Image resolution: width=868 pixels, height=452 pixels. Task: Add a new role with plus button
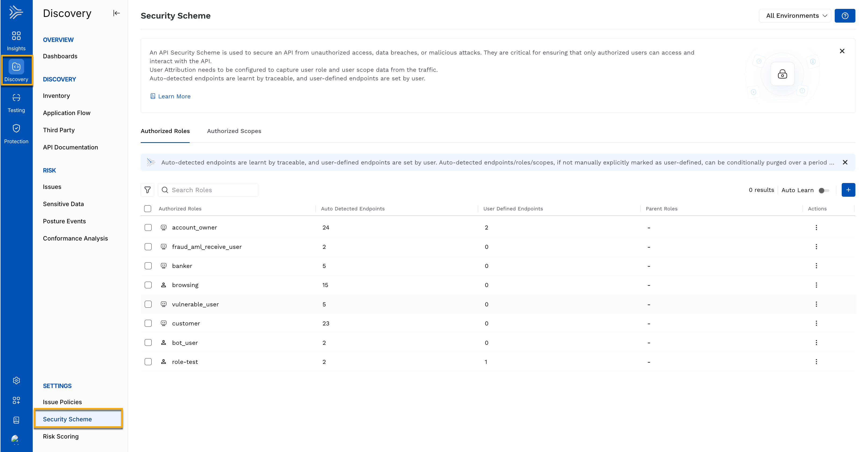848,190
